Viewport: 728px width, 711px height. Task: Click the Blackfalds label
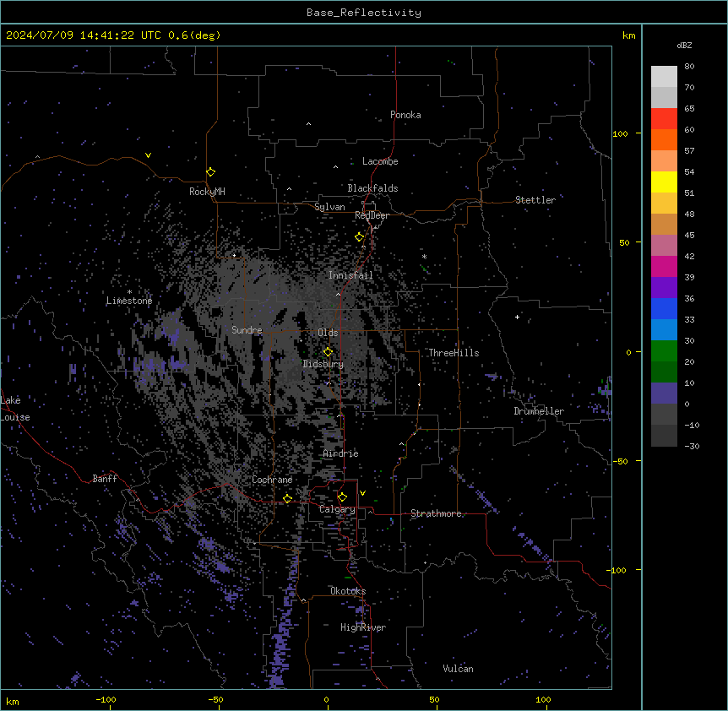click(372, 188)
